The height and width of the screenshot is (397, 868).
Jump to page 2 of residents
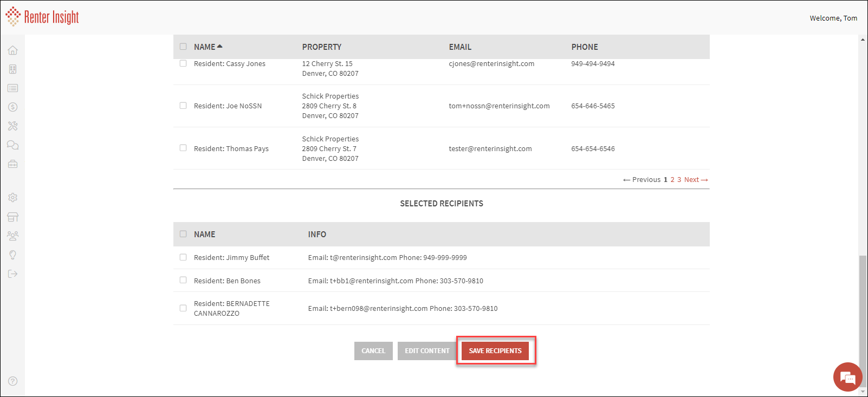[x=672, y=180]
